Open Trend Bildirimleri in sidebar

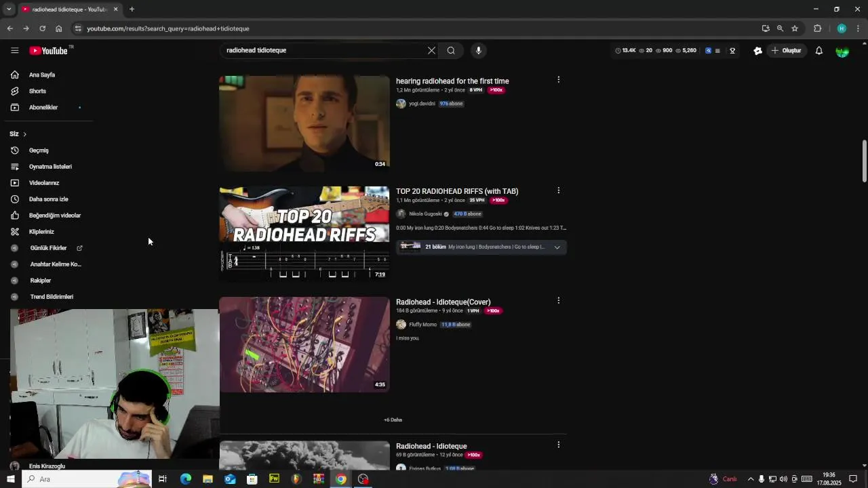point(51,297)
